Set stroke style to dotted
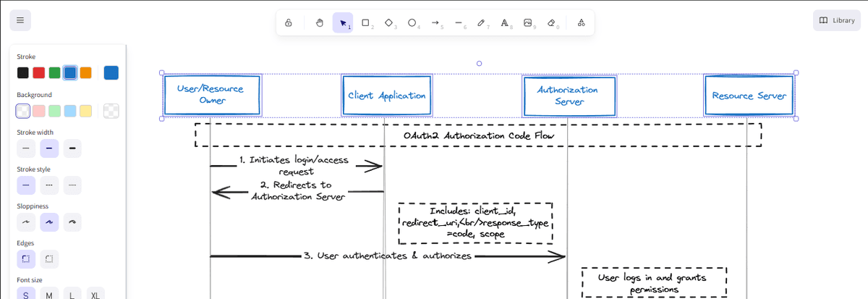This screenshot has height=299, width=868. pos(72,185)
